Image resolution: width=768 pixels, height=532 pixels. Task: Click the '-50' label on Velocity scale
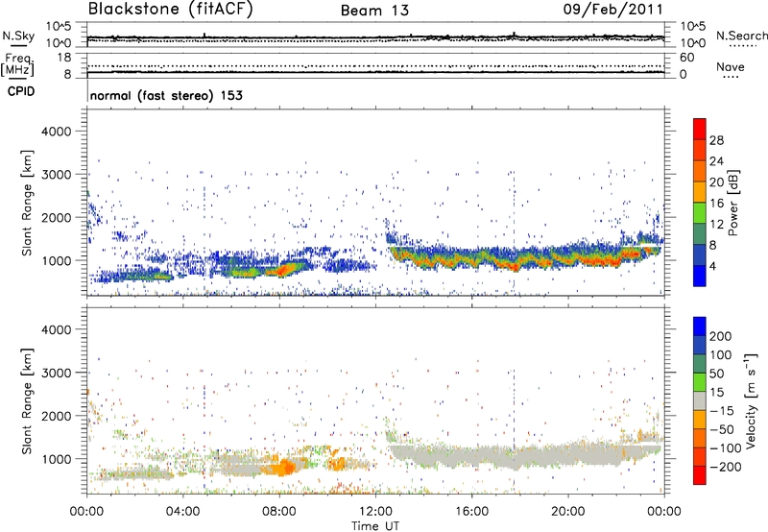(x=722, y=430)
